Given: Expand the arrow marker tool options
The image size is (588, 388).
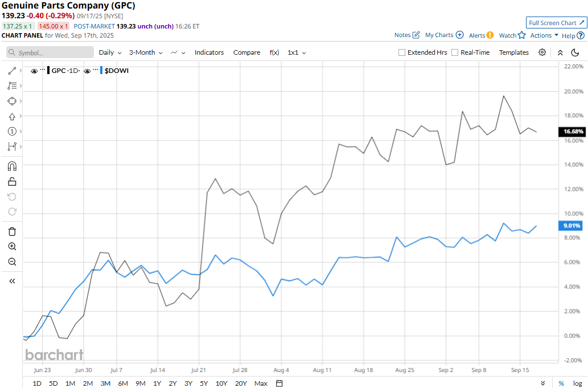Looking at the screenshot, I should [20, 116].
